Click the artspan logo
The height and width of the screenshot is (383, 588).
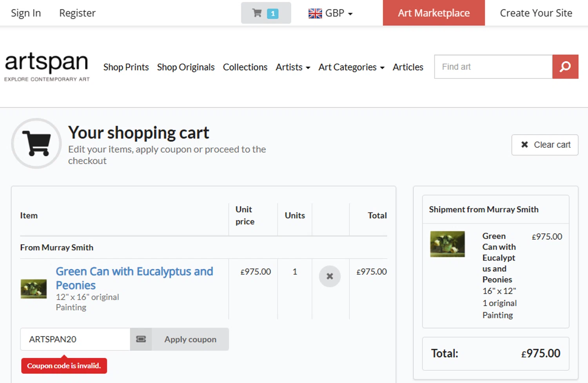[47, 67]
